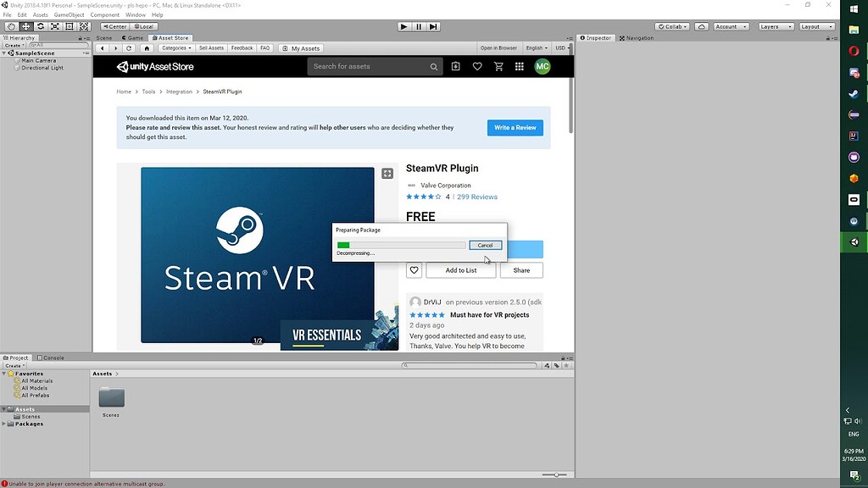Open the Layout dropdown
Image resolution: width=868 pixels, height=488 pixels.
815,26
